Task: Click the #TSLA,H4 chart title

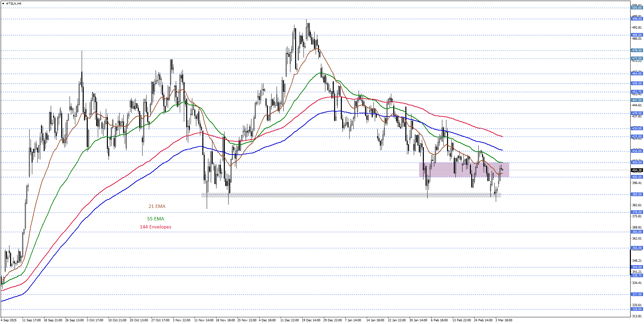Action: (x=13, y=4)
